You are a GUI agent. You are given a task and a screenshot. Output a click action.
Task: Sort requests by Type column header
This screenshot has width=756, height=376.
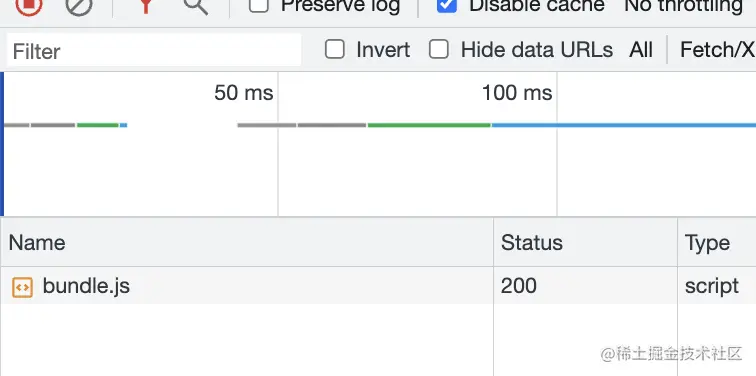717,242
